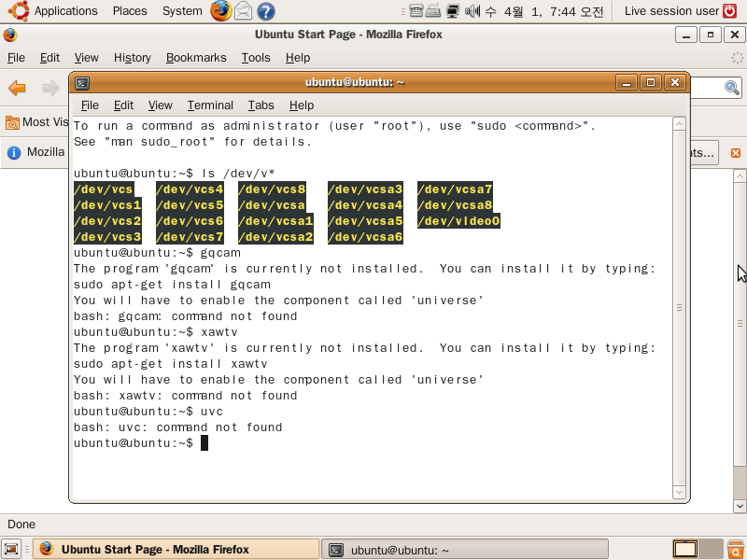
Task: Open the trash icon in bottom panel
Action: 736,549
